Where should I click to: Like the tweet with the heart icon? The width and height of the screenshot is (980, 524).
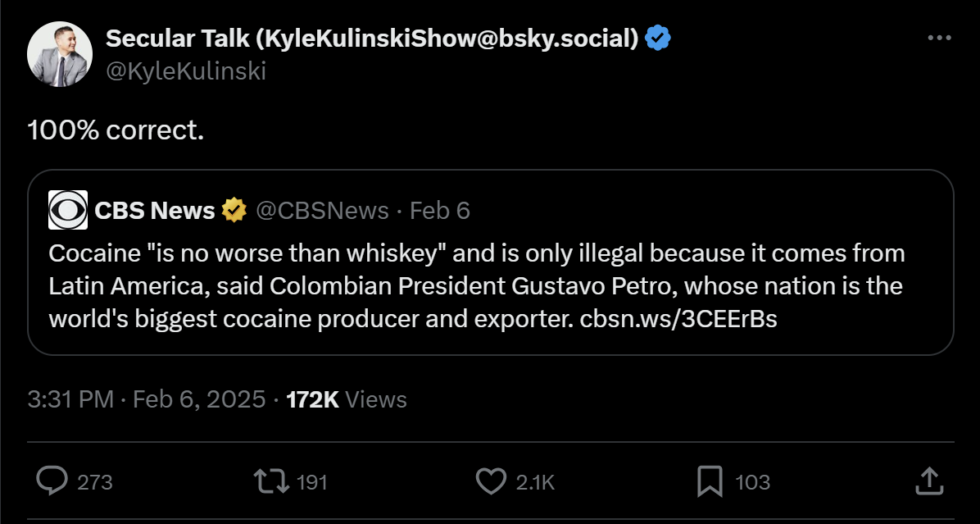[490, 481]
